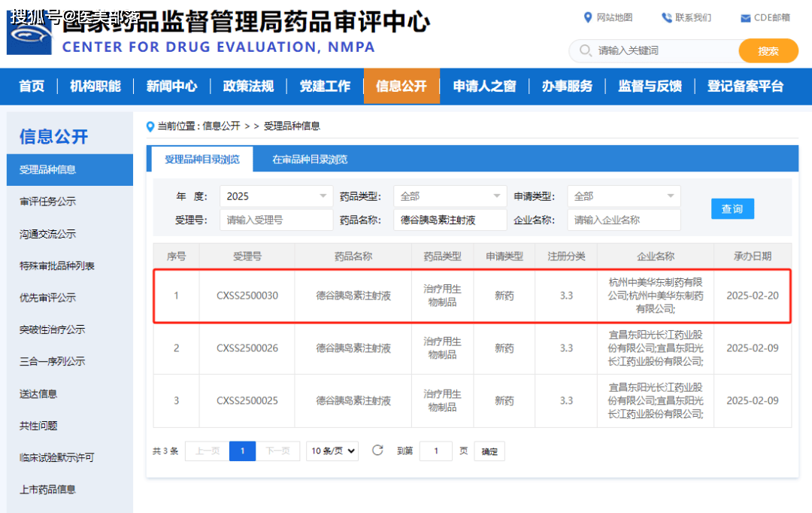Select 突破性治疗公示 in the sidebar

pyautogui.click(x=53, y=329)
